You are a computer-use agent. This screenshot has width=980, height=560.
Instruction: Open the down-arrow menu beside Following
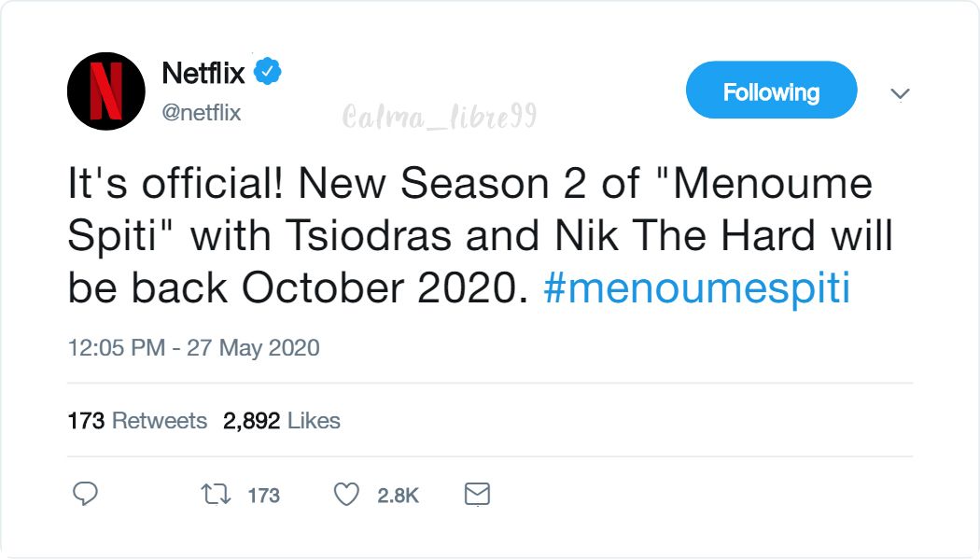(899, 93)
